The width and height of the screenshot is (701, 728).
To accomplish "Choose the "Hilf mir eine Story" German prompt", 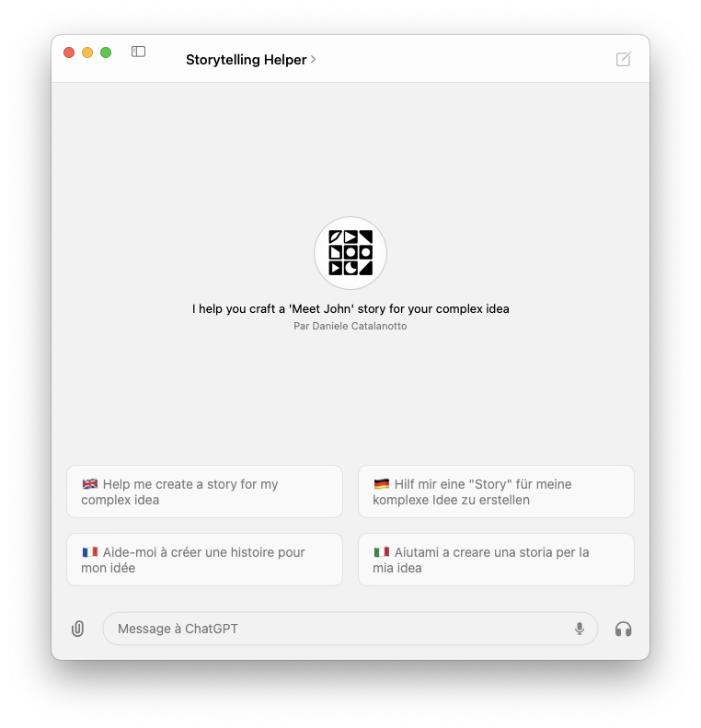I will tap(496, 491).
